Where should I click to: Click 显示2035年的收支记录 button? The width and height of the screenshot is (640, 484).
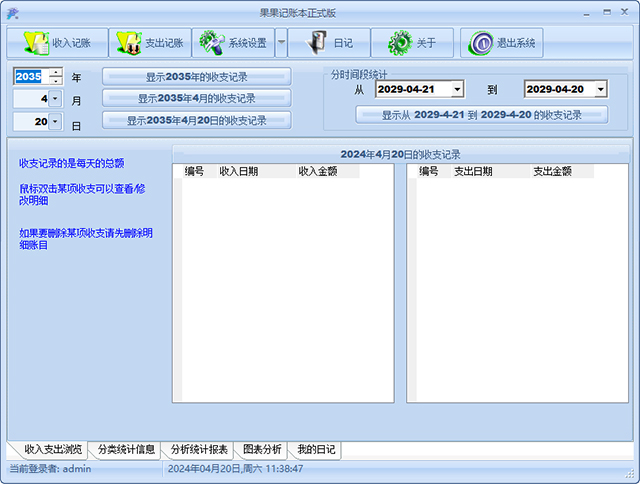[x=197, y=76]
